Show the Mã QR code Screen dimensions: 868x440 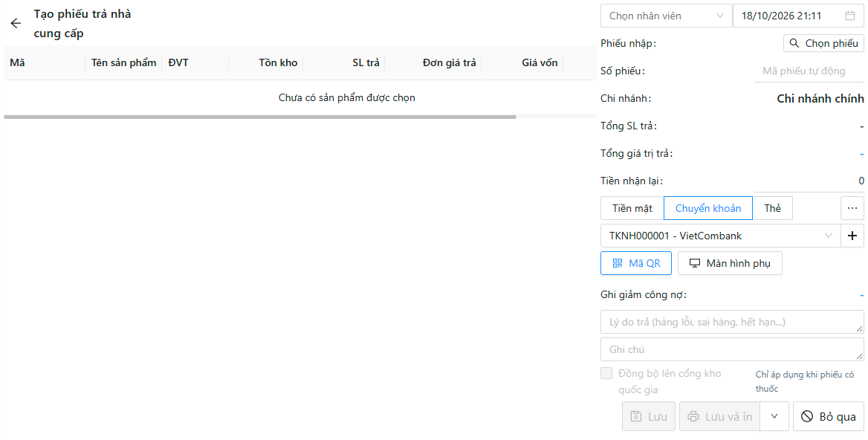[636, 263]
